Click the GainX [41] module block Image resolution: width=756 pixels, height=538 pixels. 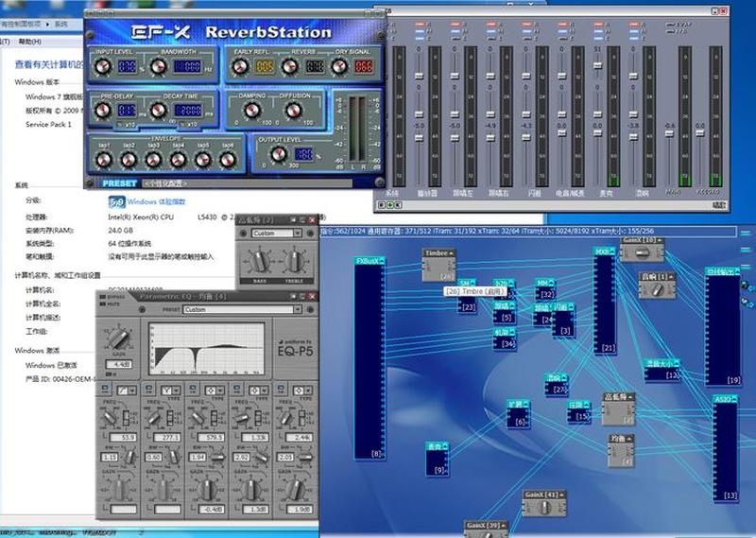(x=544, y=503)
